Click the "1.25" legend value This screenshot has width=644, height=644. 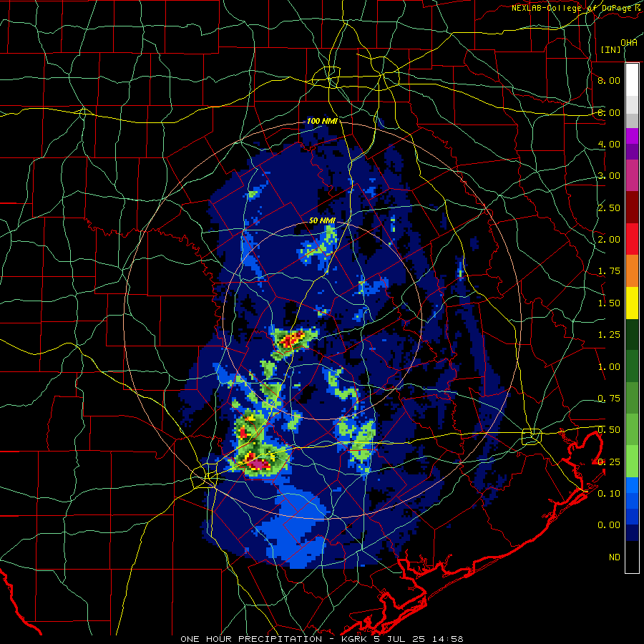[x=609, y=335]
